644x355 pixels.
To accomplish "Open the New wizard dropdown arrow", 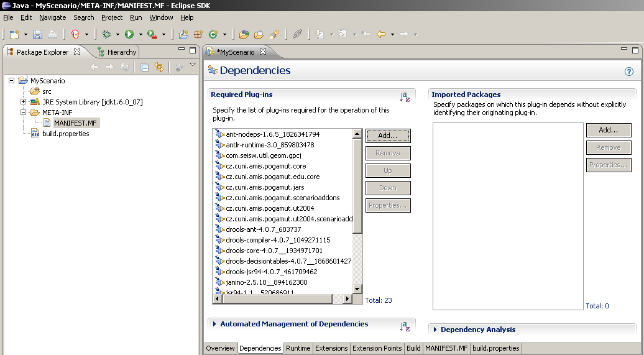I will [25, 35].
